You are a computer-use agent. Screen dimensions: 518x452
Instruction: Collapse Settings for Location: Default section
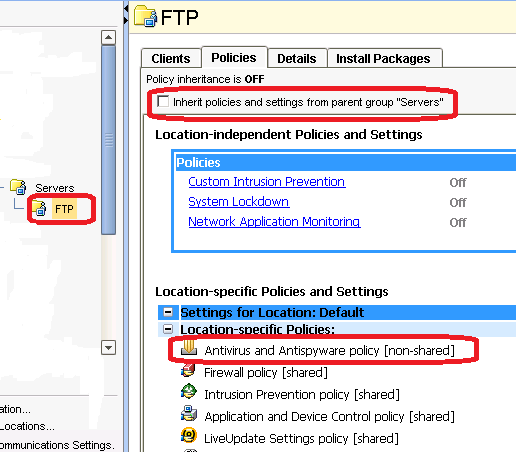(x=168, y=312)
